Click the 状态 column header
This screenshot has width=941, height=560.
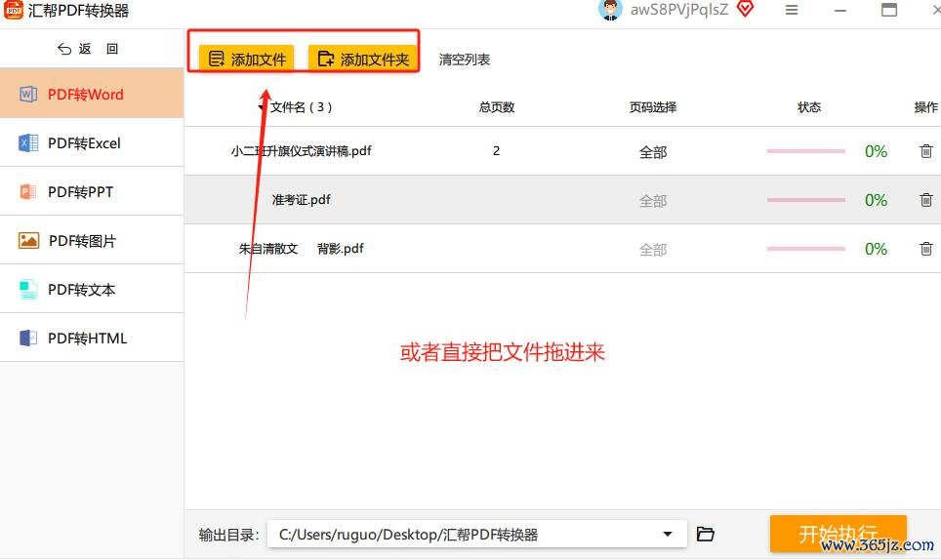coord(809,107)
